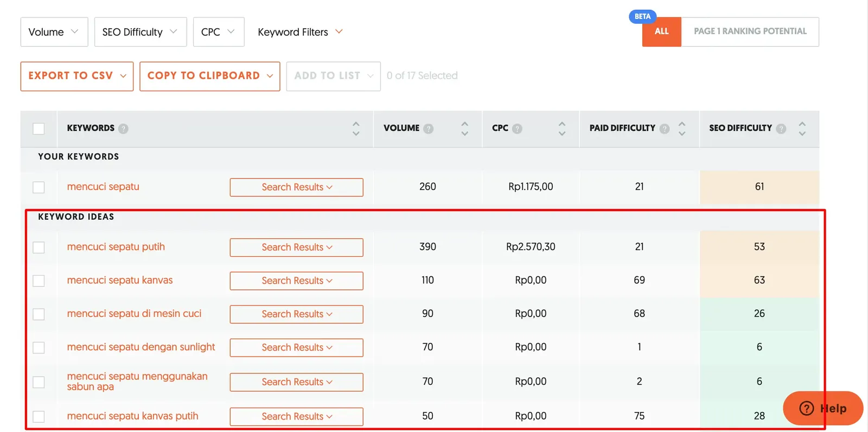Click the volume value 390

point(427,247)
